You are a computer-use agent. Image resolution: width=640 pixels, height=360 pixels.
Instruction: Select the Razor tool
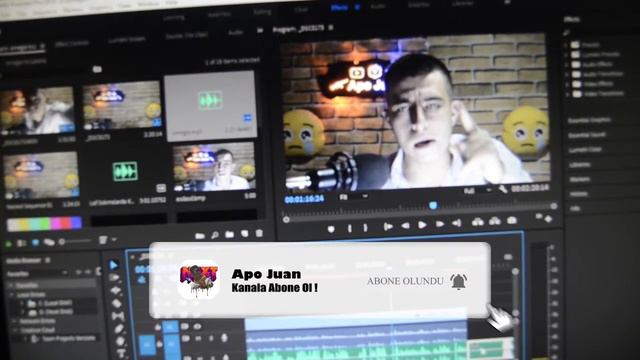click(117, 303)
